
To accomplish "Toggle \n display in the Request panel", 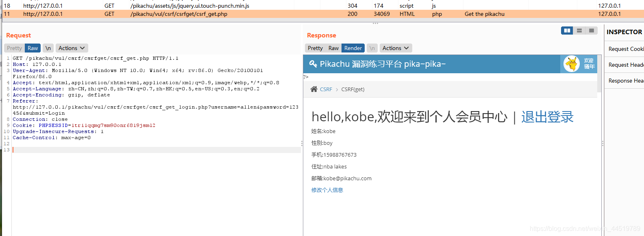I will coord(48,48).
